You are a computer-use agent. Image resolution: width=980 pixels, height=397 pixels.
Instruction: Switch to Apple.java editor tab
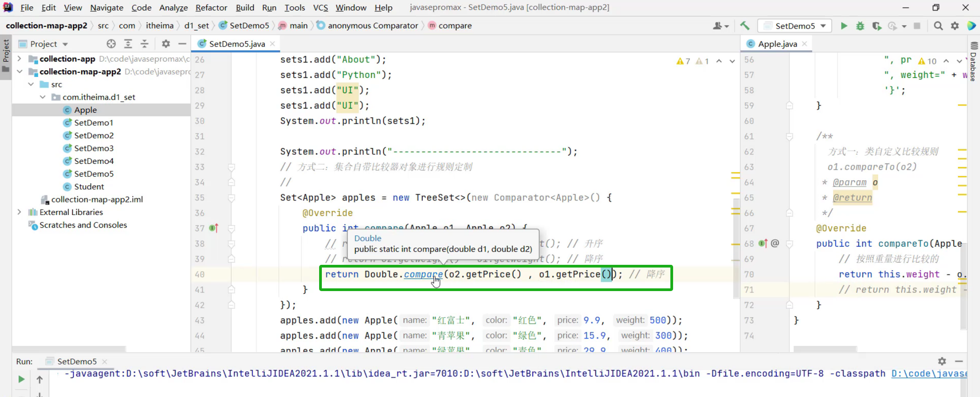coord(777,44)
